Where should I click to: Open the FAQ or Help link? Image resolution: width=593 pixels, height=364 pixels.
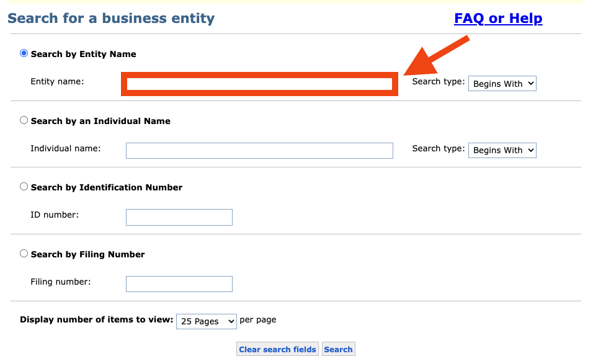[498, 18]
